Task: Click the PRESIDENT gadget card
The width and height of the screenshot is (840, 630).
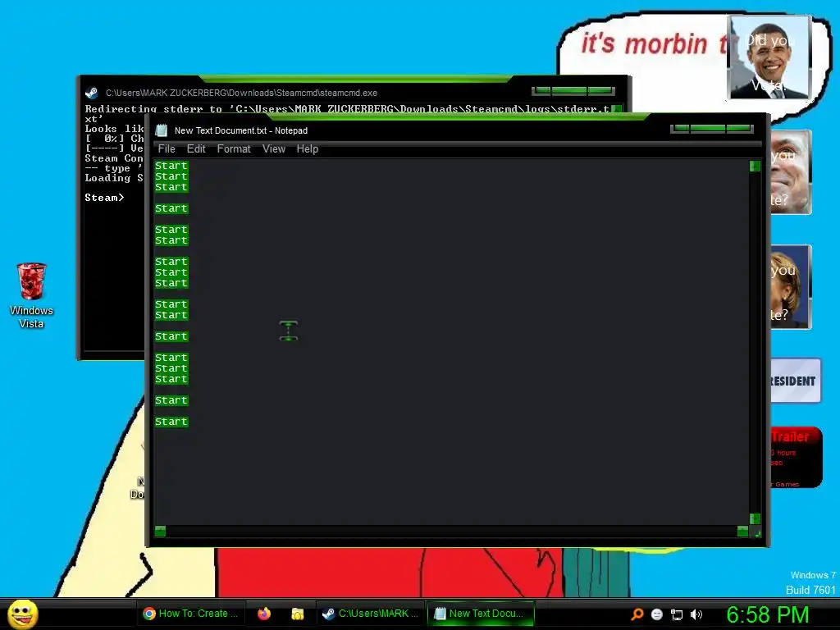Action: coord(796,381)
